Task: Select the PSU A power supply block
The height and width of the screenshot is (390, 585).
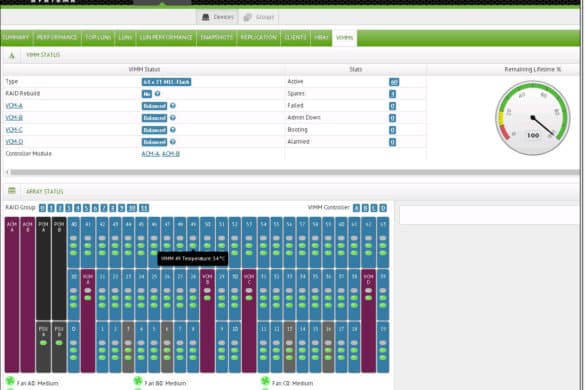Action: coord(43,347)
